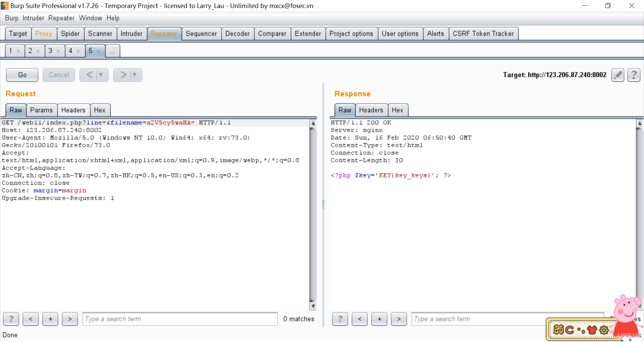Switch to the Sequencer tab
644x342 pixels.
(201, 34)
